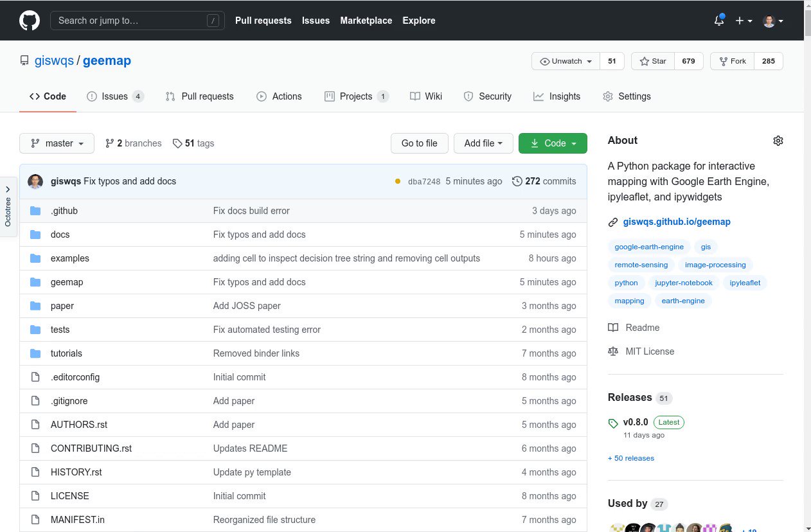This screenshot has width=811, height=532.
Task: Open the Add file dropdown
Action: (x=483, y=143)
